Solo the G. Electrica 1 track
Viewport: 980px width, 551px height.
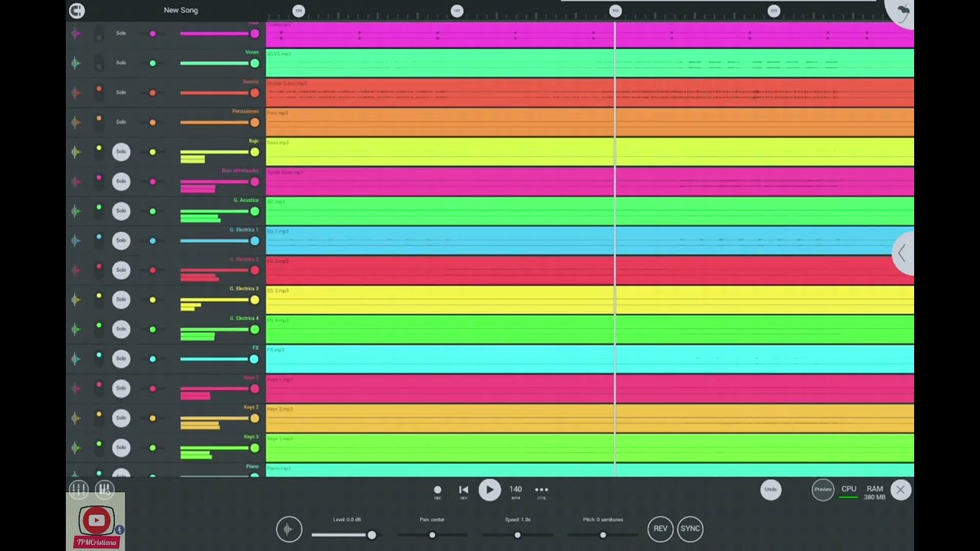121,240
